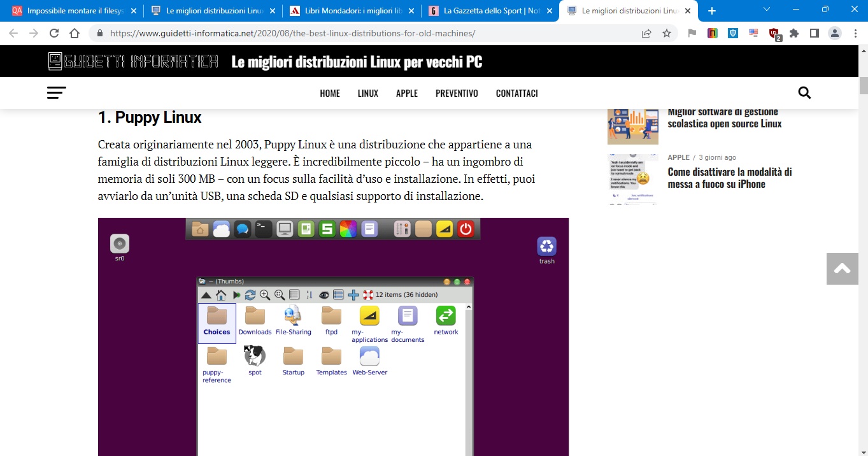Click the scrollbar up arrow
Viewport: 868px width, 456px height.
pos(864,50)
